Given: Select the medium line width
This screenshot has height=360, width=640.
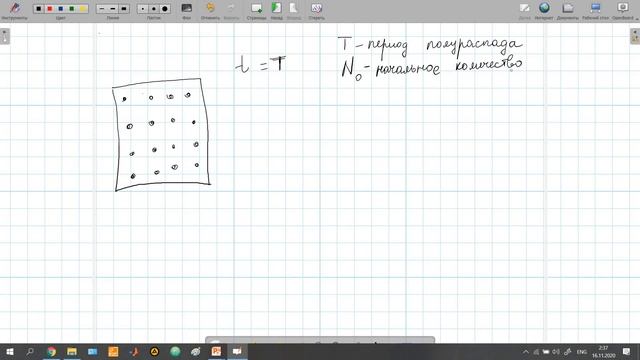Looking at the screenshot, I should [113, 9].
